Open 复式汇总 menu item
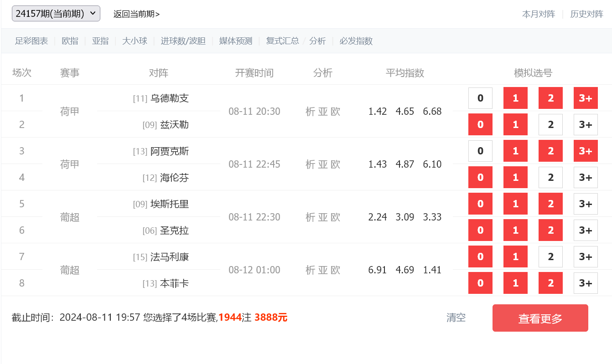The width and height of the screenshot is (612, 364). pos(282,41)
